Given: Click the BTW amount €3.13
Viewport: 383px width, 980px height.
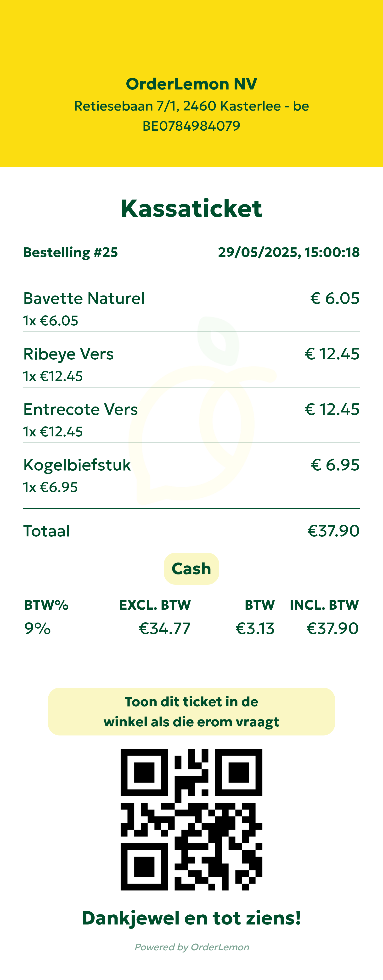Looking at the screenshot, I should [255, 629].
